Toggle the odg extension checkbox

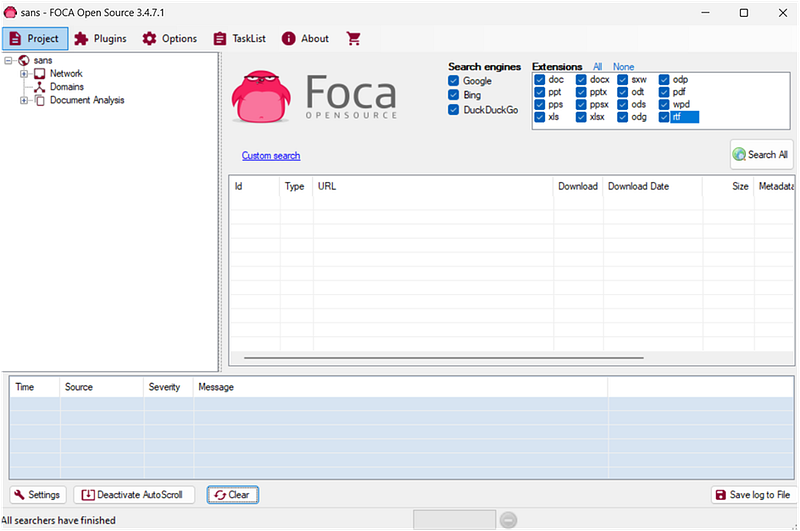tap(622, 117)
